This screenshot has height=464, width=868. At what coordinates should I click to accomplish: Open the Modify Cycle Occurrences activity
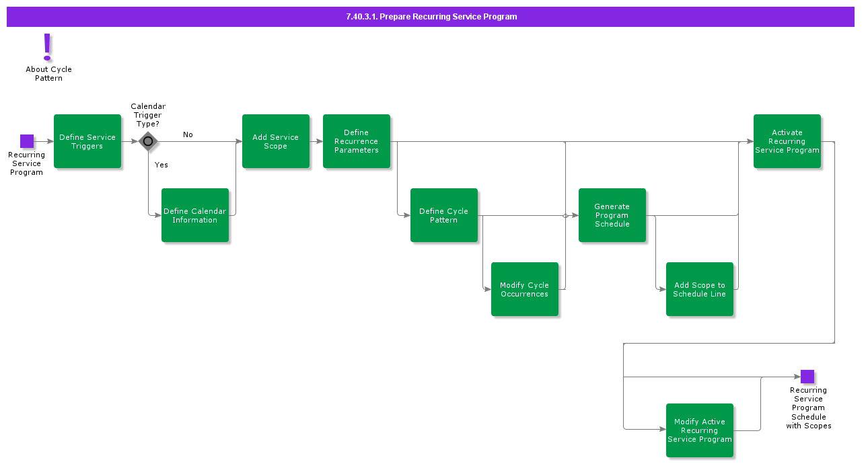[x=525, y=289]
